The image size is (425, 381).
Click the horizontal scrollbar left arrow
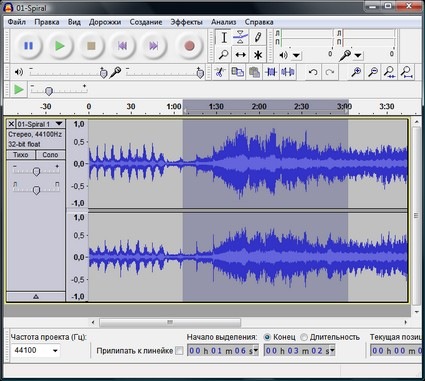pos(93,322)
